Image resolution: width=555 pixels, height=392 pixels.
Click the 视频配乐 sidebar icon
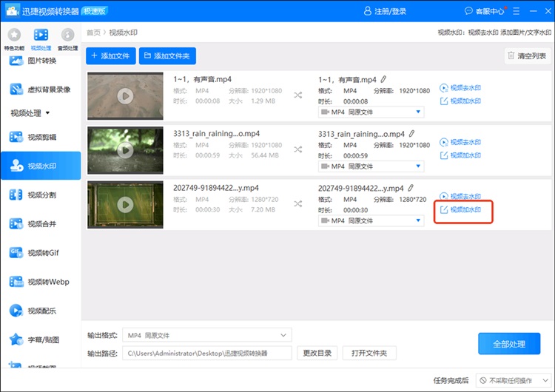pos(16,311)
